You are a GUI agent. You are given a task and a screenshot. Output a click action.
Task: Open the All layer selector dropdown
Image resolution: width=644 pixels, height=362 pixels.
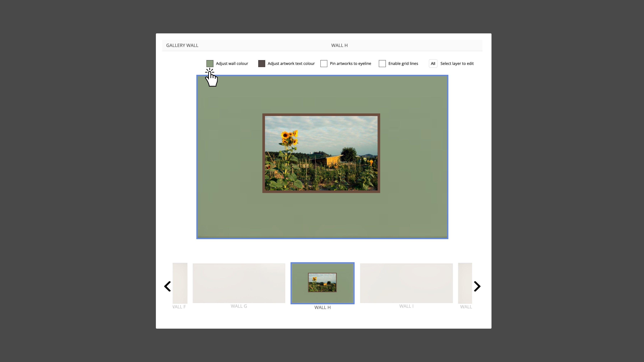tap(433, 64)
